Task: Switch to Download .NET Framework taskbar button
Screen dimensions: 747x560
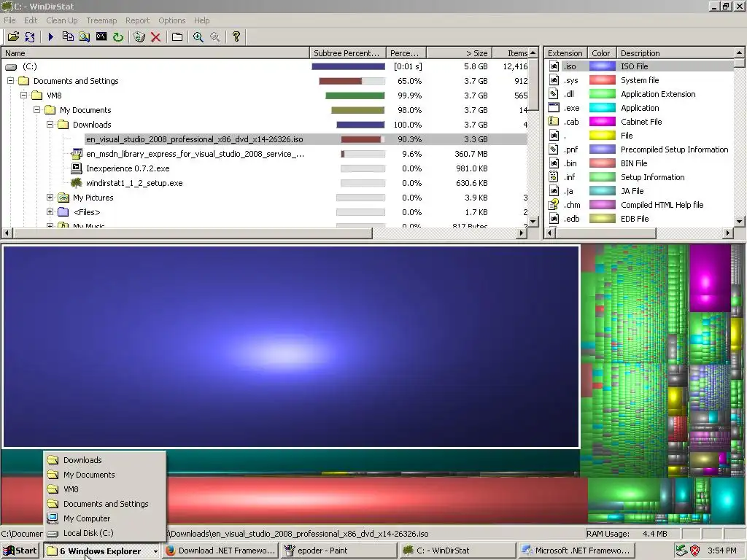Action: pos(220,551)
